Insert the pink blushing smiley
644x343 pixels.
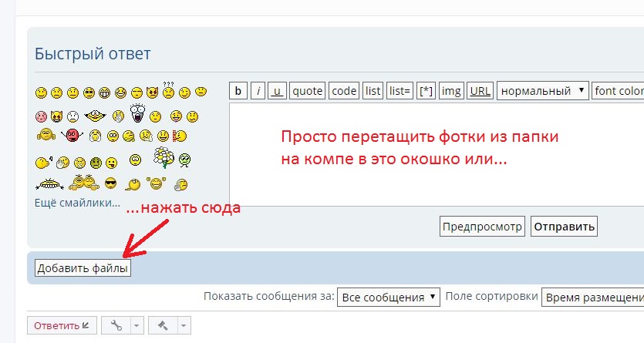pyautogui.click(x=41, y=116)
